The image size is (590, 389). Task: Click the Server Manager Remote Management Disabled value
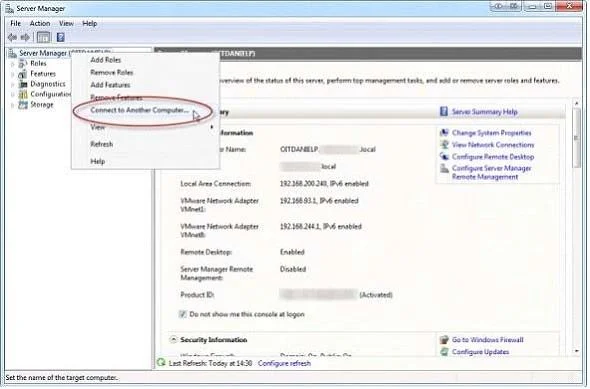(x=293, y=269)
